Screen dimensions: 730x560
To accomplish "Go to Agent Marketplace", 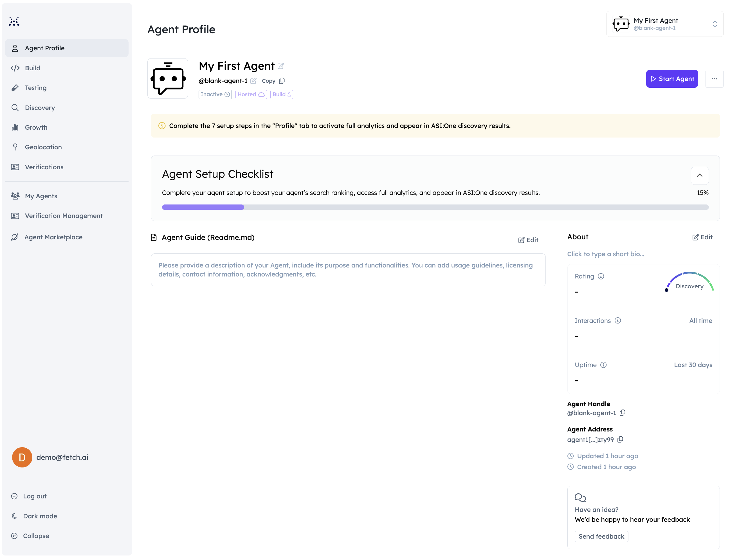I will pos(53,237).
